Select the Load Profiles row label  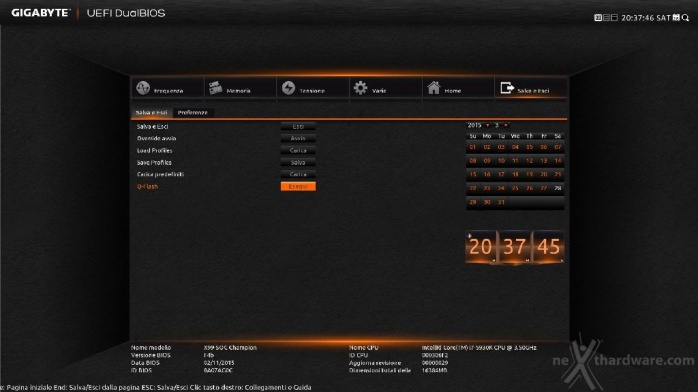[x=154, y=150]
